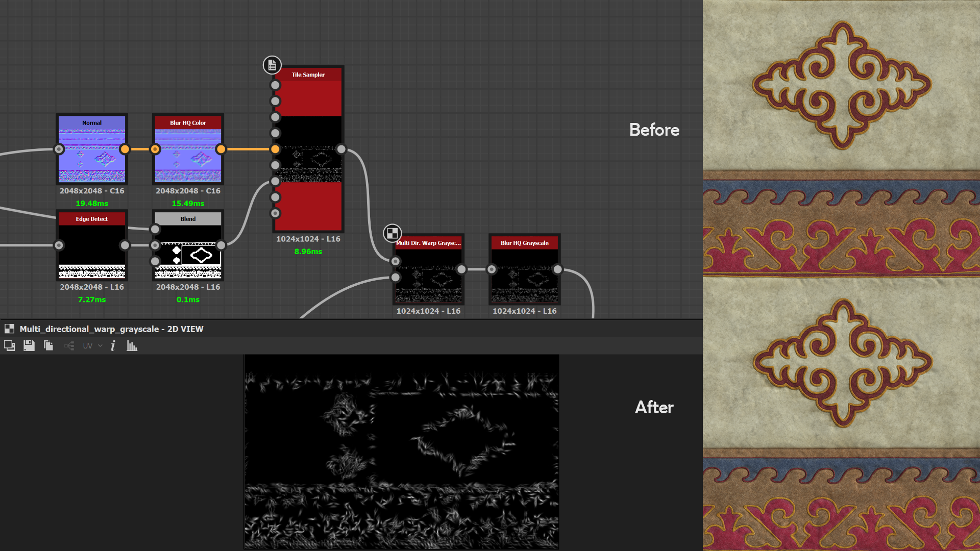980x551 pixels.
Task: Click checker badge on Multi Dir. Warp node
Action: point(392,234)
